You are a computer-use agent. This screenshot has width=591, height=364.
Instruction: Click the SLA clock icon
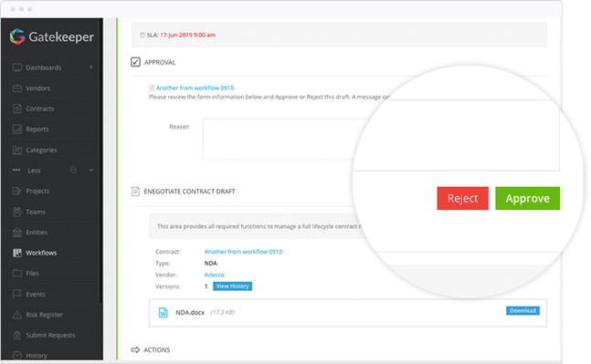[x=142, y=35]
